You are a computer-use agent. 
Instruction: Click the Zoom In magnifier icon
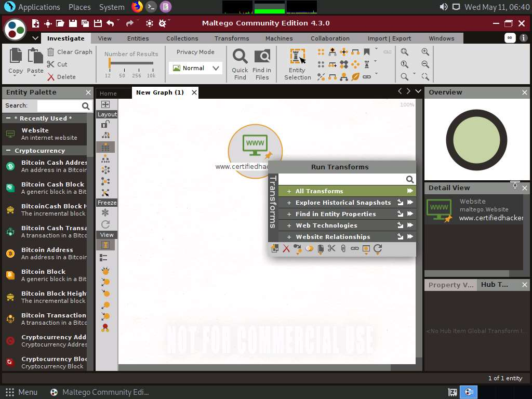pyautogui.click(x=425, y=52)
